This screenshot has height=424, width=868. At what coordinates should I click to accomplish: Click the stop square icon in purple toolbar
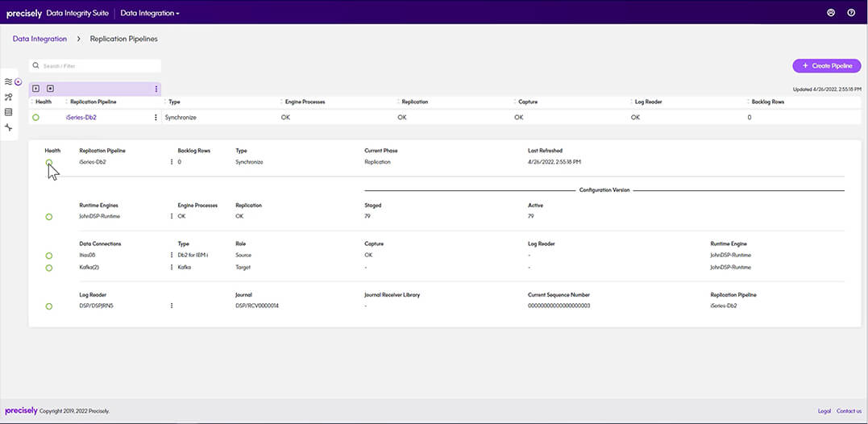click(50, 89)
